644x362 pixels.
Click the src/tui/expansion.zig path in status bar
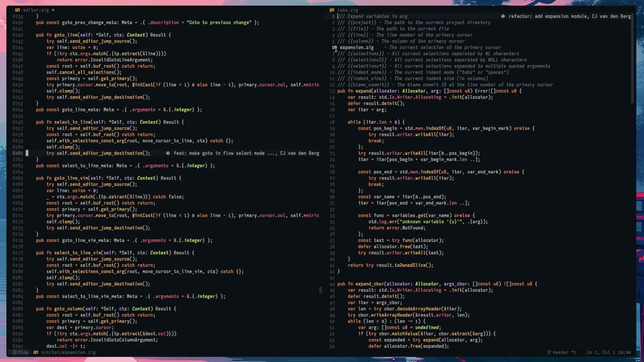click(x=68, y=352)
